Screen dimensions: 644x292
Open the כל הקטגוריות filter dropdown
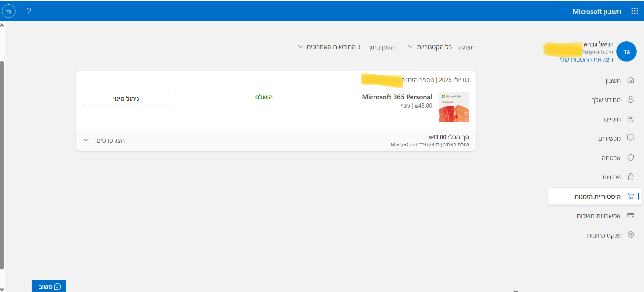tap(430, 47)
